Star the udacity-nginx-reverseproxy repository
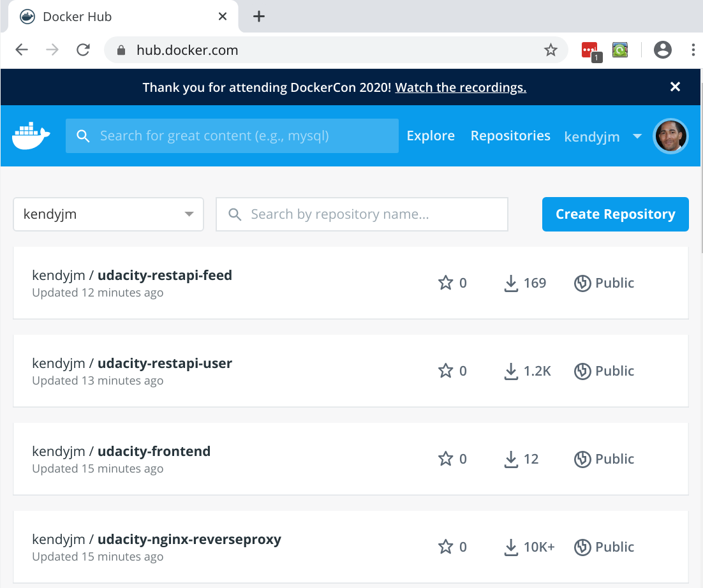 tap(446, 547)
